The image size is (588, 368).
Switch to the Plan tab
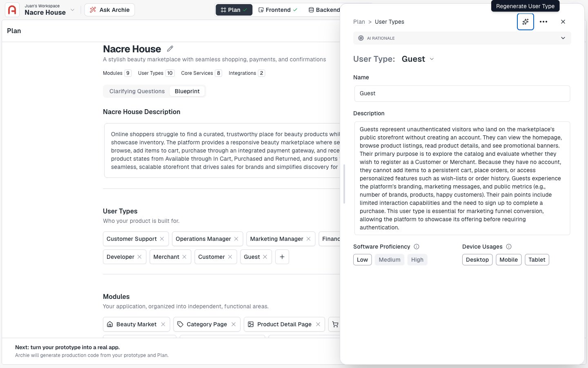coord(234,10)
